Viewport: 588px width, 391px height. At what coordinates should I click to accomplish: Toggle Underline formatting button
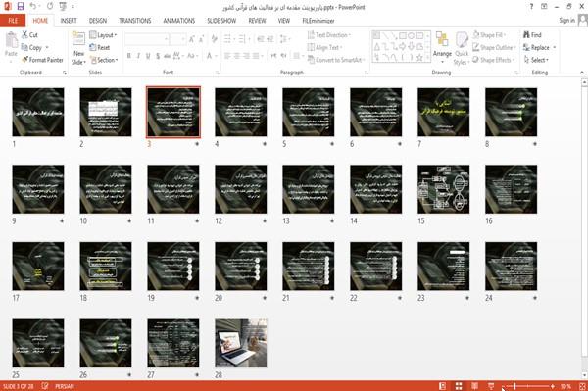pos(148,56)
